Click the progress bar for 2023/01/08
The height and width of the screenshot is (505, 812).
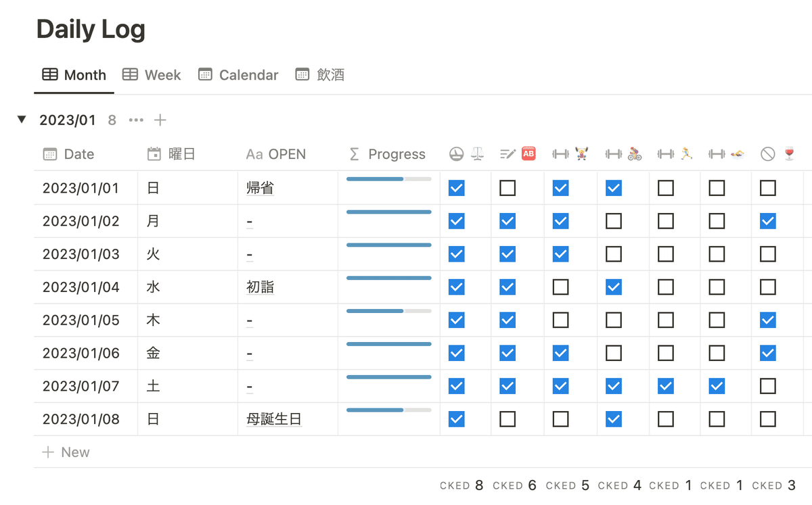[x=389, y=410]
